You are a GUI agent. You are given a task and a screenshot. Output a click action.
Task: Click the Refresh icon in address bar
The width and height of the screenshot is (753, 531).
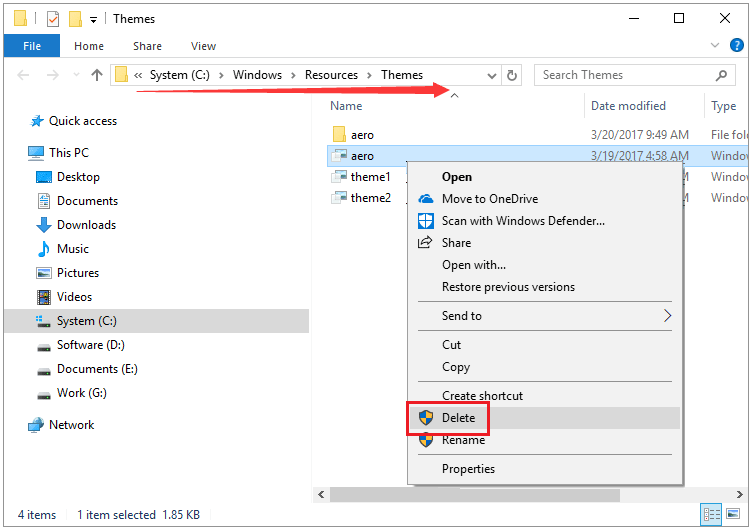(x=513, y=75)
